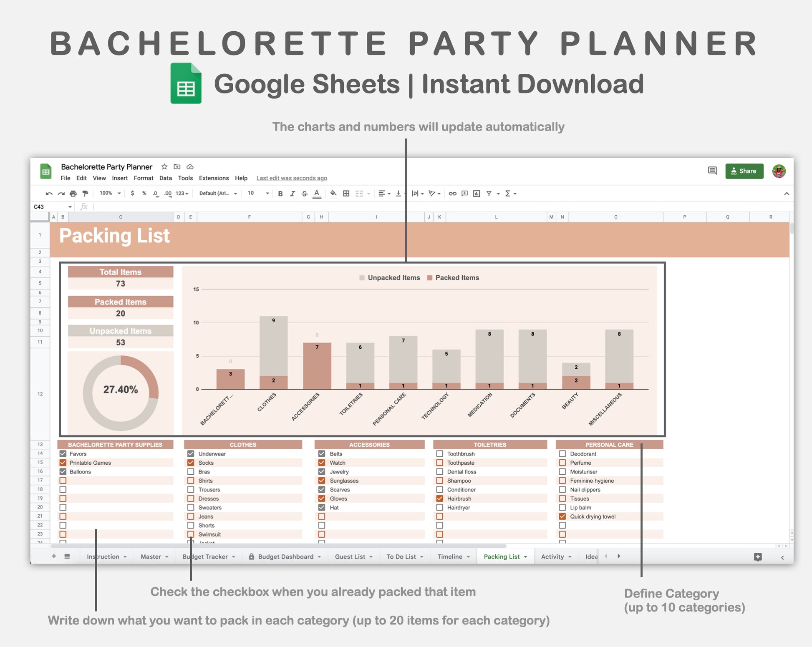Screen dimensions: 812x647
Task: Open the Borders tool
Action: 346,194
